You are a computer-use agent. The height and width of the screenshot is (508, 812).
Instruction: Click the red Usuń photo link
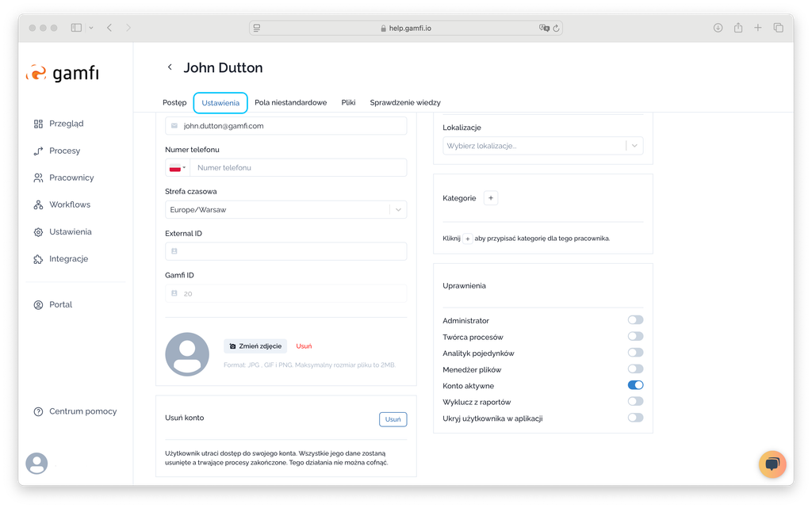click(x=304, y=346)
